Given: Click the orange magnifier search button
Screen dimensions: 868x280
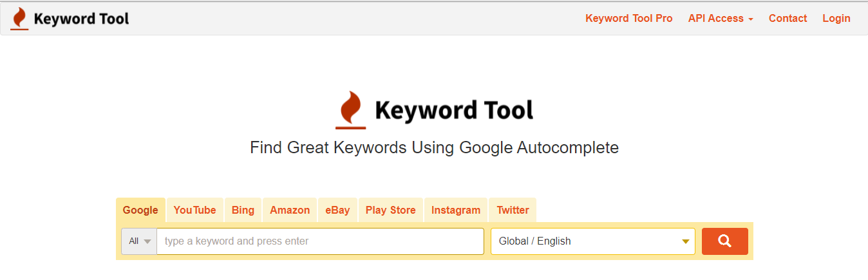Looking at the screenshot, I should coord(724,241).
